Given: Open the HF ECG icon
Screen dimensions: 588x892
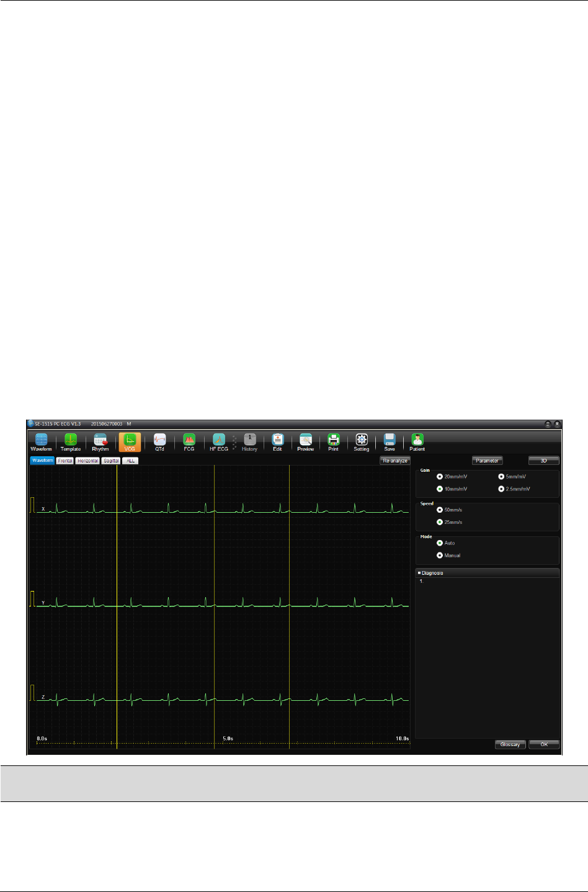Looking at the screenshot, I should tap(218, 442).
